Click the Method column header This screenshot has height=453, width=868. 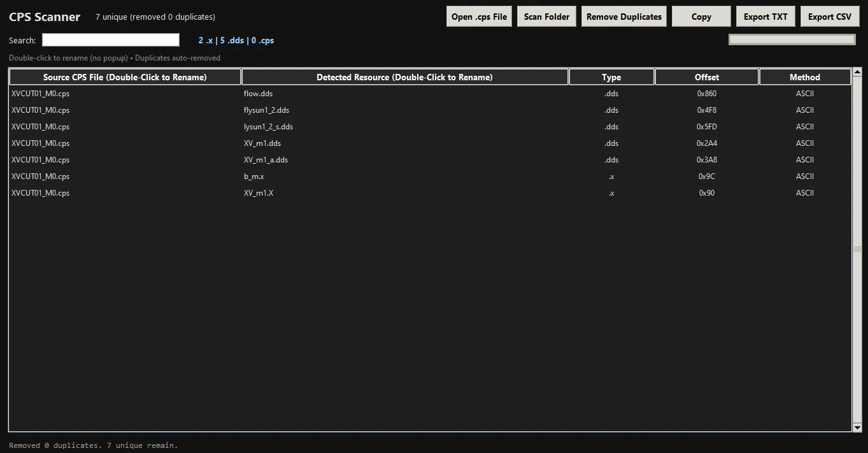805,77
